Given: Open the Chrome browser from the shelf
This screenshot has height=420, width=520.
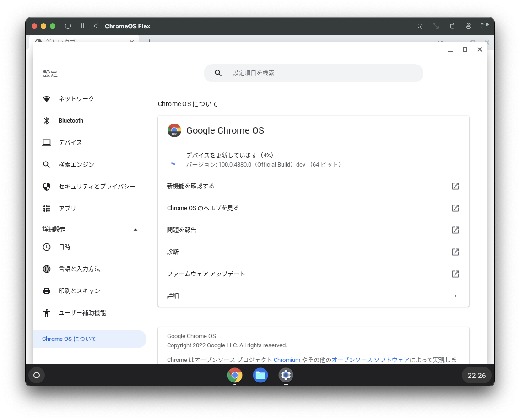Looking at the screenshot, I should coord(235,375).
